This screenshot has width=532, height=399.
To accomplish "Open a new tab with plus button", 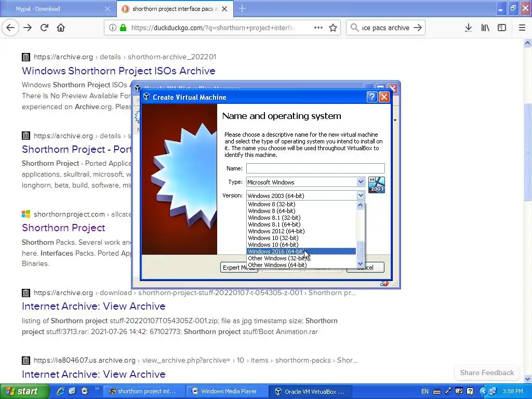I will tap(242, 8).
